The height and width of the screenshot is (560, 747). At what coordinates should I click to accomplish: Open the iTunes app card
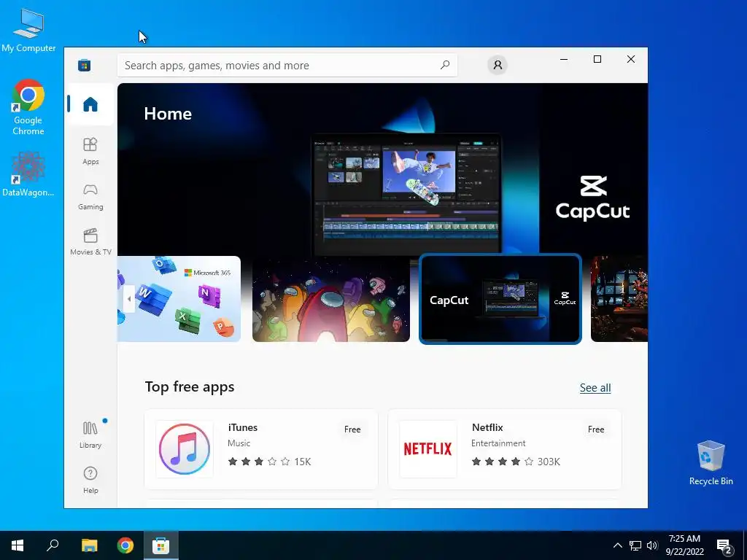click(x=261, y=449)
